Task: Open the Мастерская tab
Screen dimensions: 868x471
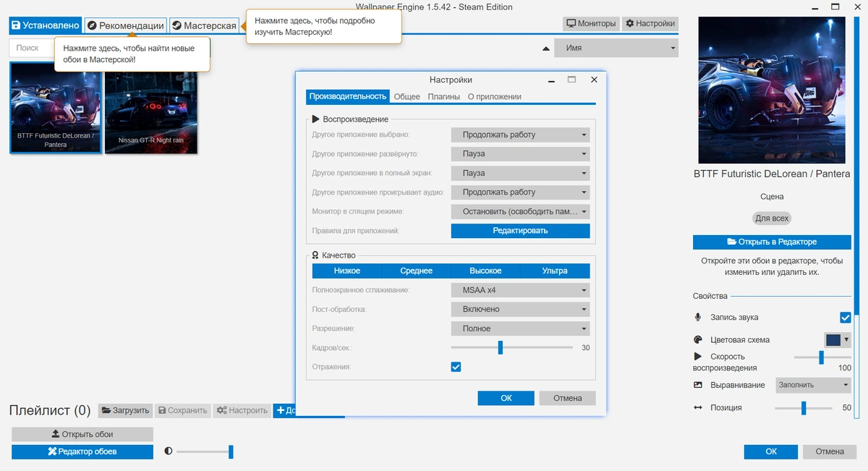Action: pos(204,25)
